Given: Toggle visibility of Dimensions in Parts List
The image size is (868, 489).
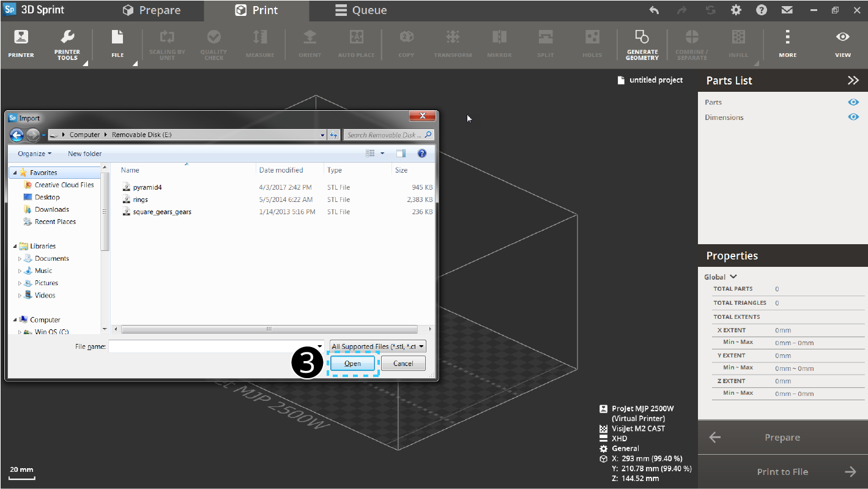Looking at the screenshot, I should tap(853, 117).
